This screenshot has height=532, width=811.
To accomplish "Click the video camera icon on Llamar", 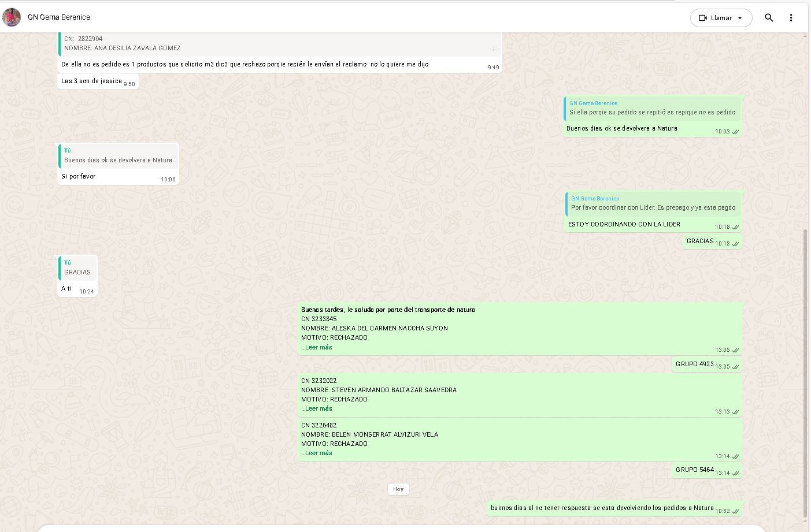I will coord(703,18).
